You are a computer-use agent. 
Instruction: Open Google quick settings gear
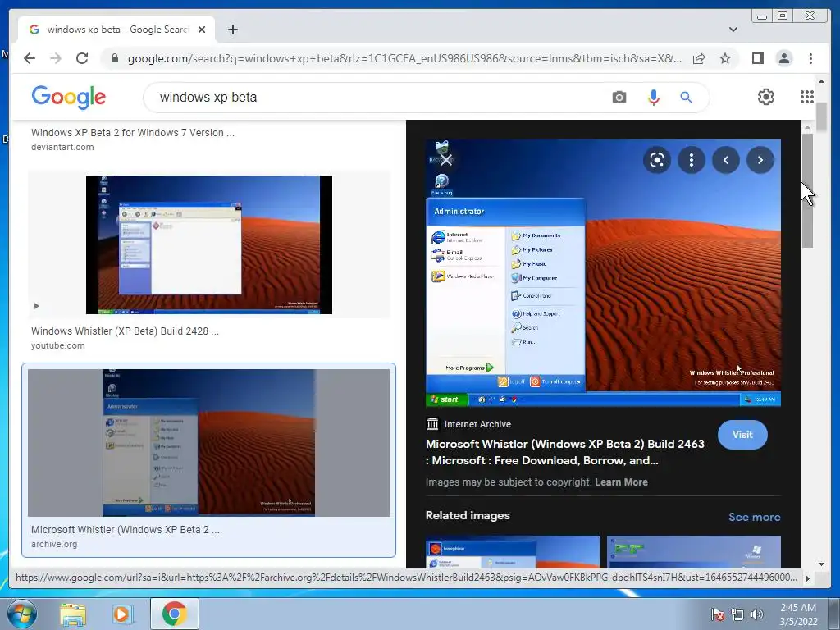[x=766, y=97]
